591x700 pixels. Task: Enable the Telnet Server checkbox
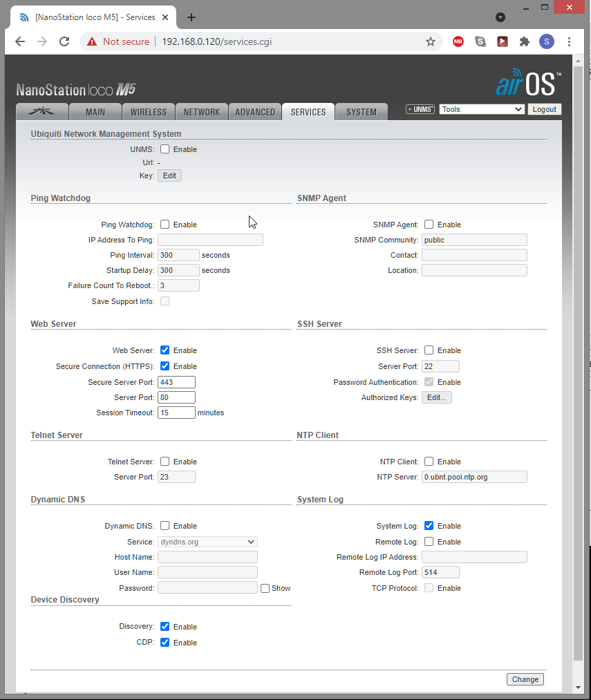(165, 461)
